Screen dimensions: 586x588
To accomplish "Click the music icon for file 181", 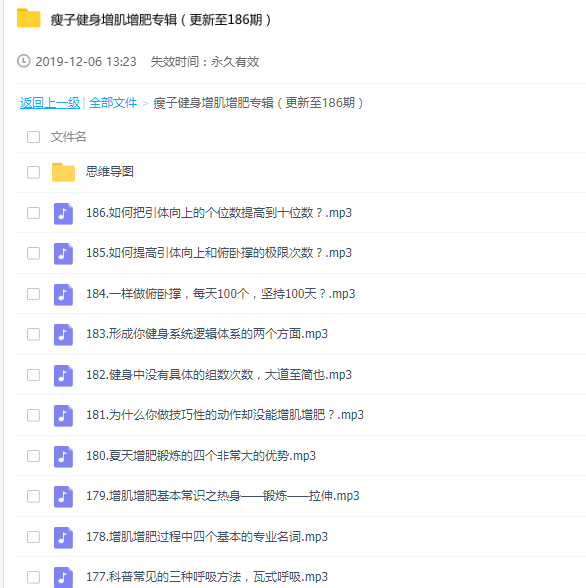I will 63,416.
